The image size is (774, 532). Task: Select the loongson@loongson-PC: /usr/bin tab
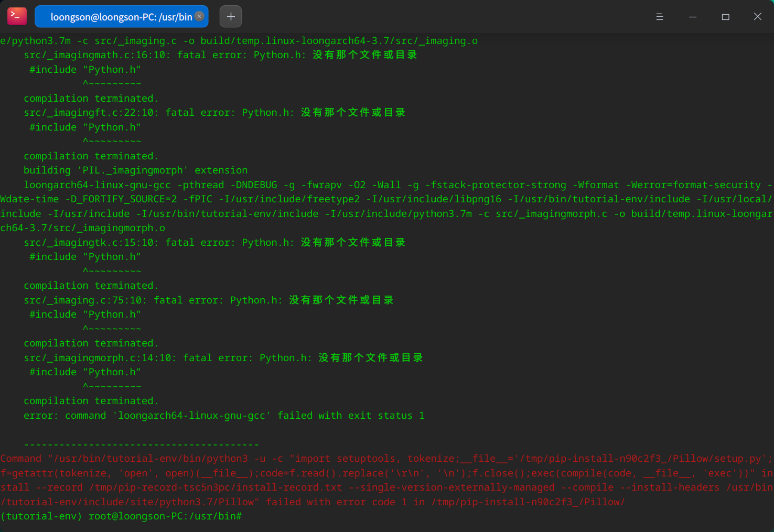point(121,17)
